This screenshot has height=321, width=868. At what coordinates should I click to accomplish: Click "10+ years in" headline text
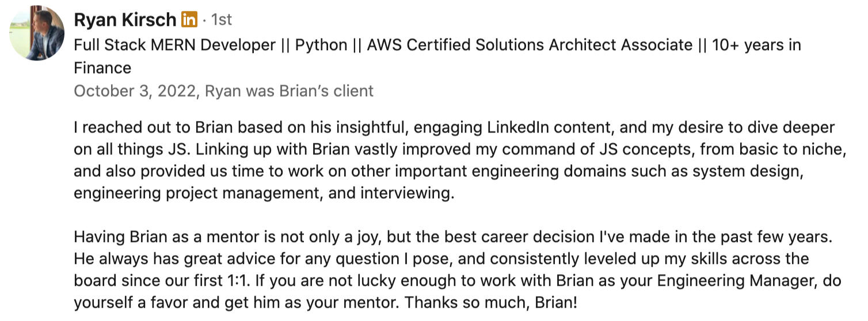point(756,45)
